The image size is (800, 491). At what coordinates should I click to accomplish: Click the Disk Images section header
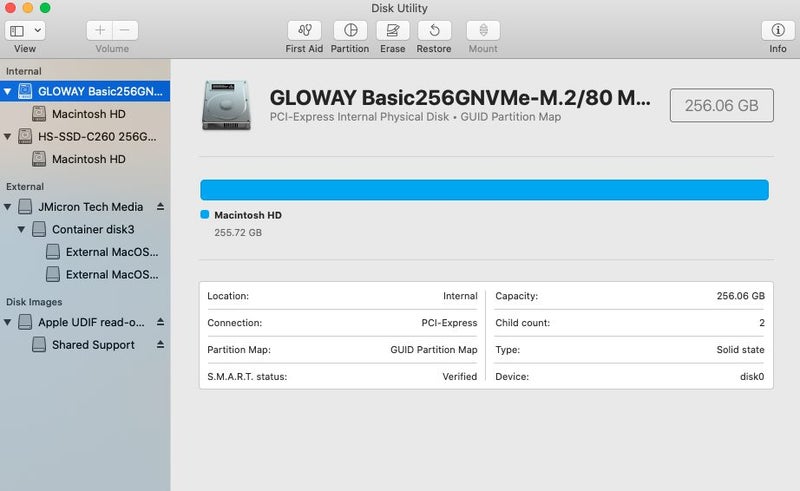point(34,302)
